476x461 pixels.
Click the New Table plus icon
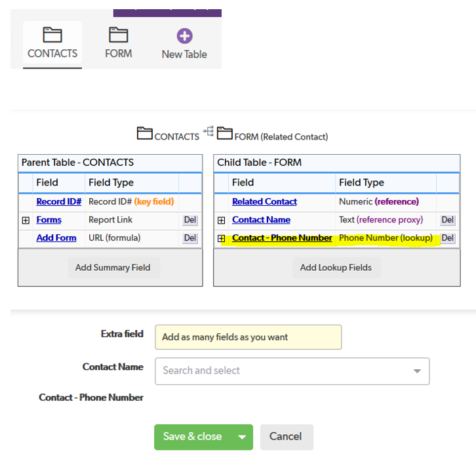(184, 36)
